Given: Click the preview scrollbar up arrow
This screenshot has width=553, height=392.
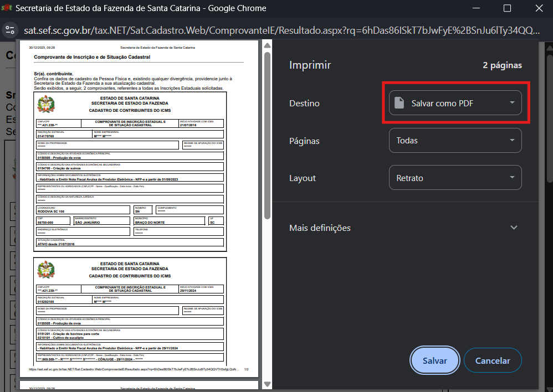Looking at the screenshot, I should (267, 45).
